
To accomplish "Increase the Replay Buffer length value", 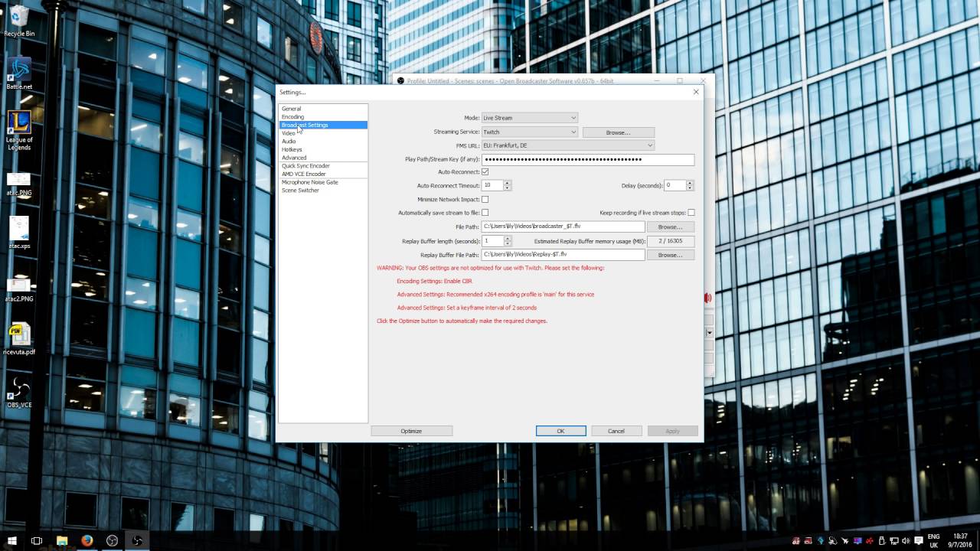I will click(x=507, y=239).
